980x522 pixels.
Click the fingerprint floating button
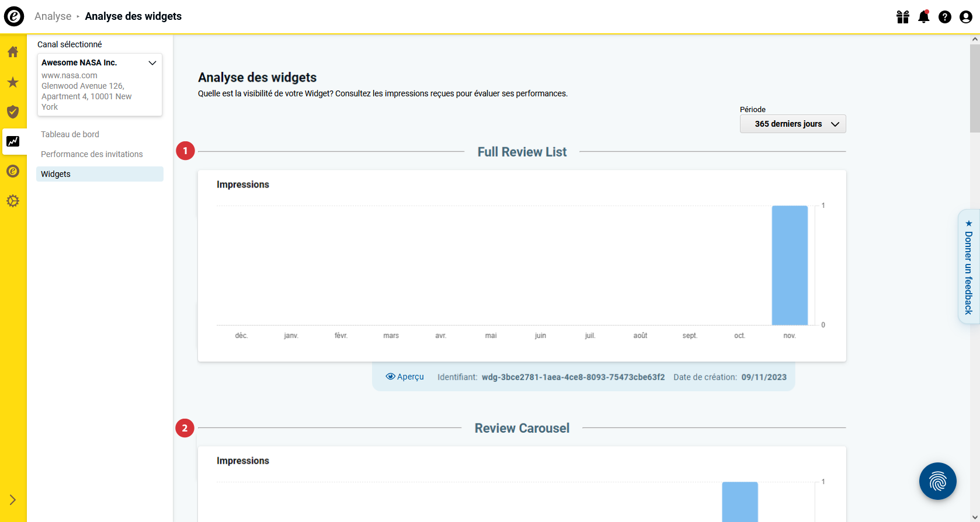[938, 481]
